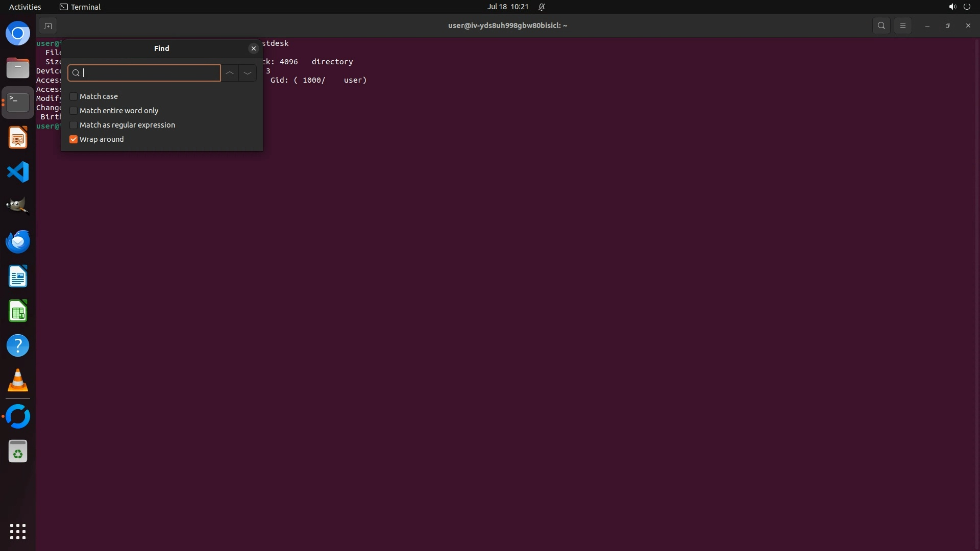Click the volume icon in top bar
The height and width of the screenshot is (551, 980).
952,7
